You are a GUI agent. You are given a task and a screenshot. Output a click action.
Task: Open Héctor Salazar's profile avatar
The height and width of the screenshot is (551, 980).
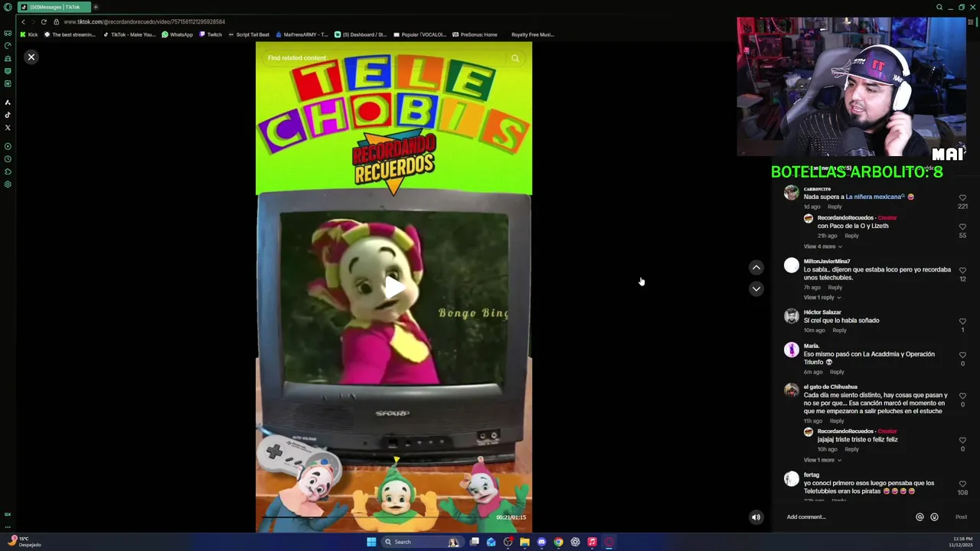point(792,316)
